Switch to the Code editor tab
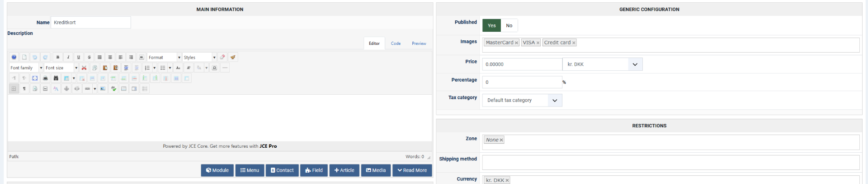This screenshot has height=184, width=868. (396, 44)
